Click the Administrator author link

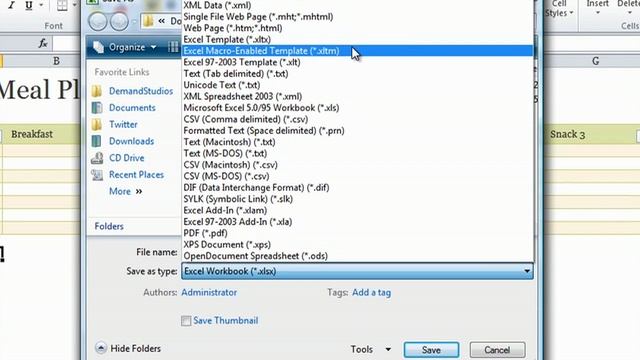[209, 293]
